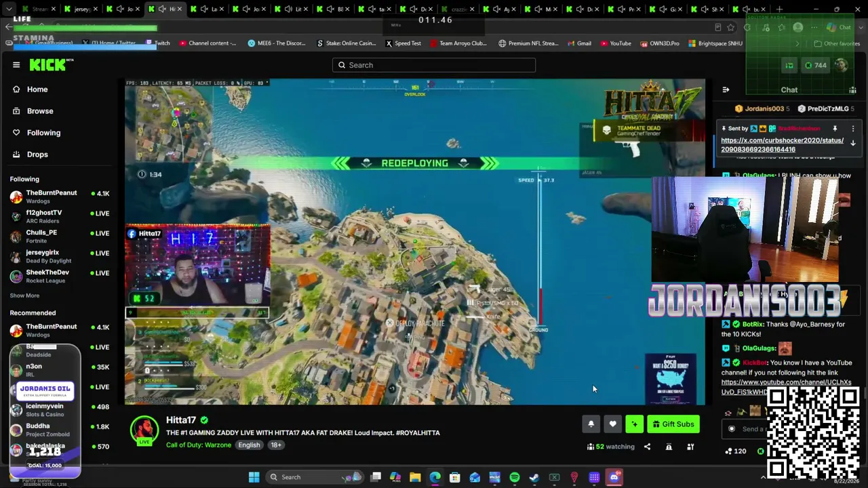Click the Call of Duty: Warzone category link
This screenshot has width=868, height=488.
click(x=199, y=445)
